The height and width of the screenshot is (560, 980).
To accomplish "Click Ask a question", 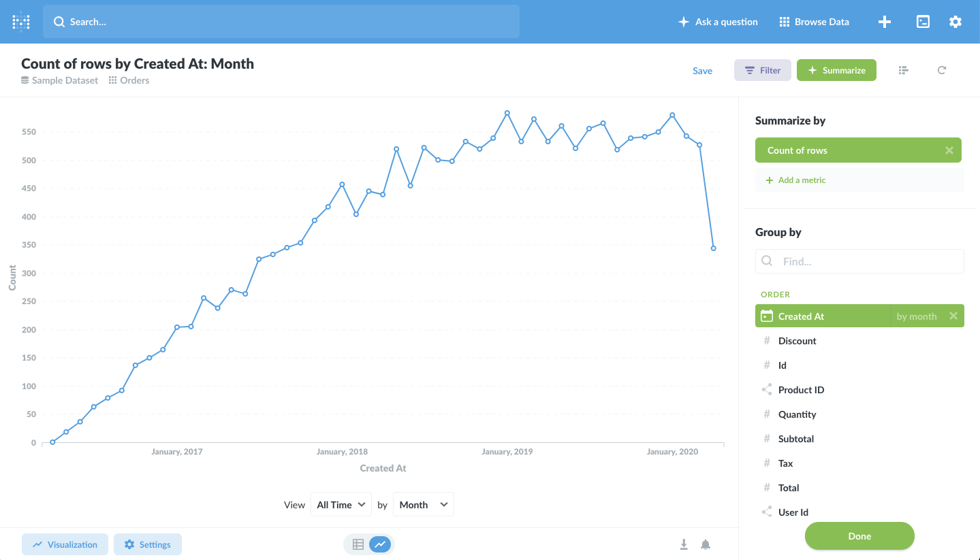I will (x=718, y=22).
